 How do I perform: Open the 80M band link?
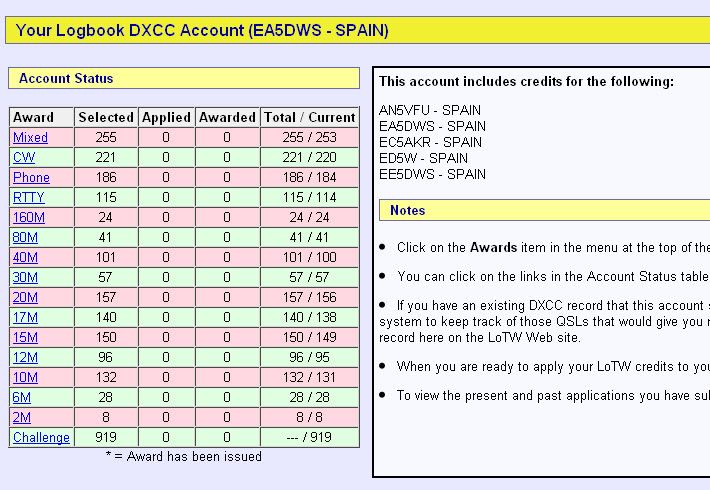[25, 237]
